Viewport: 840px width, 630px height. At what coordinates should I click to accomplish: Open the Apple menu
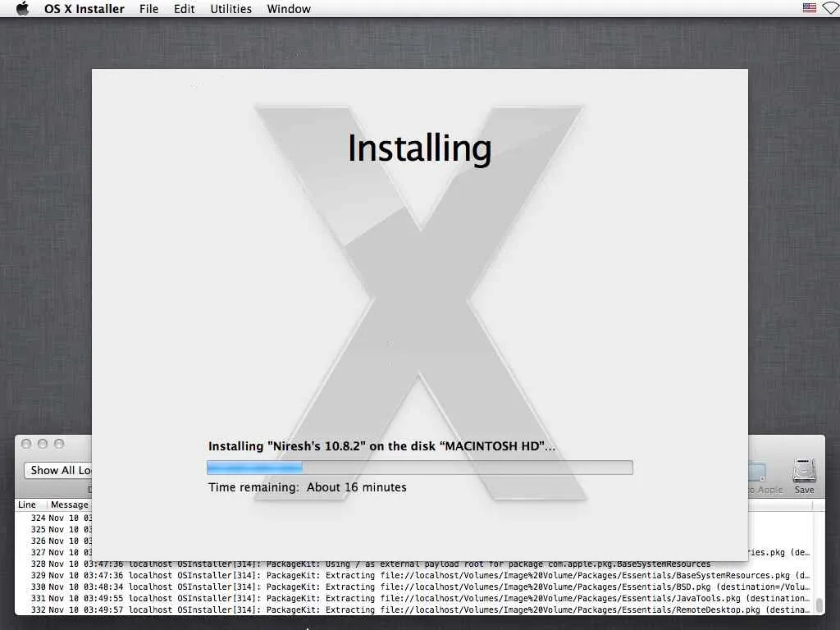coord(22,8)
